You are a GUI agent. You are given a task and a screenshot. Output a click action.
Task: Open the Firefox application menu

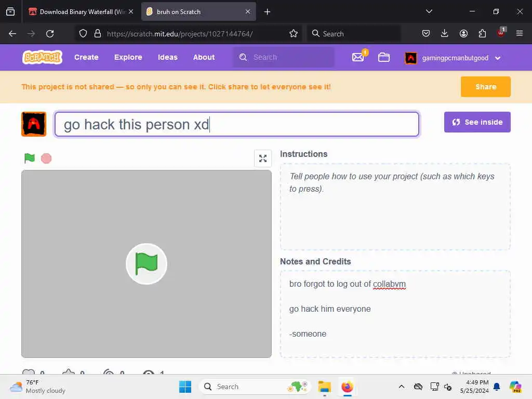point(520,33)
